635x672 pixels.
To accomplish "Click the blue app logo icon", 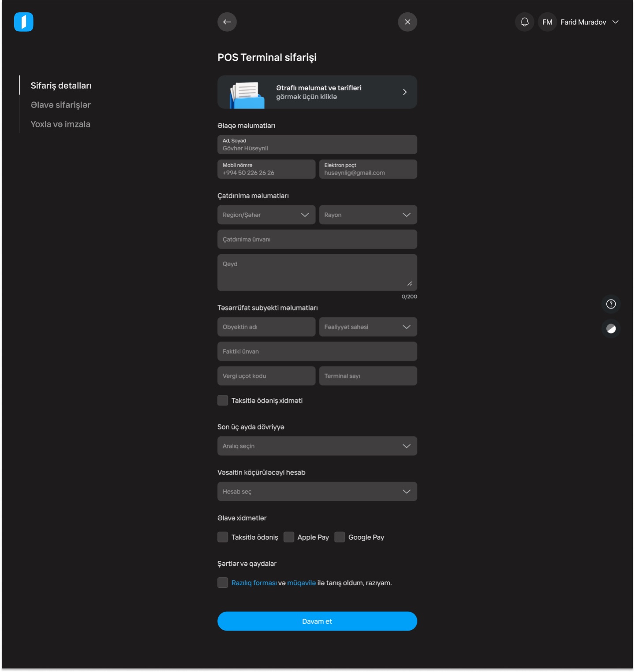I will (x=24, y=22).
